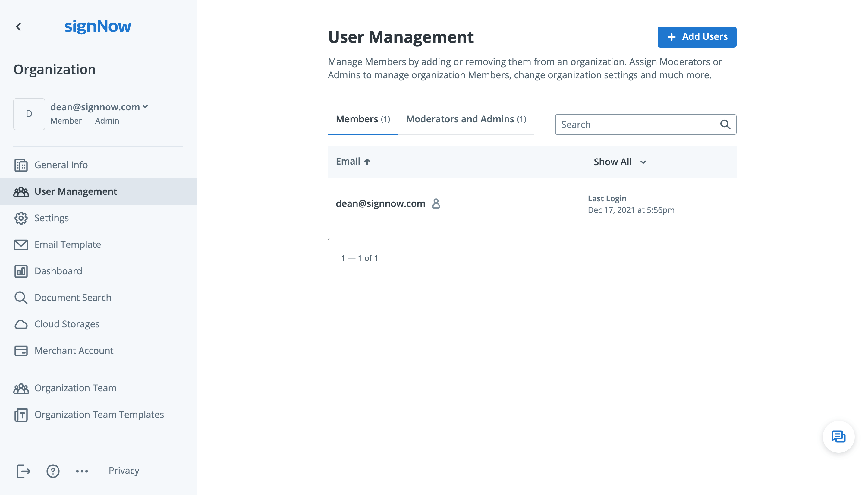Open the Privacy link
This screenshot has width=868, height=495.
click(x=124, y=471)
